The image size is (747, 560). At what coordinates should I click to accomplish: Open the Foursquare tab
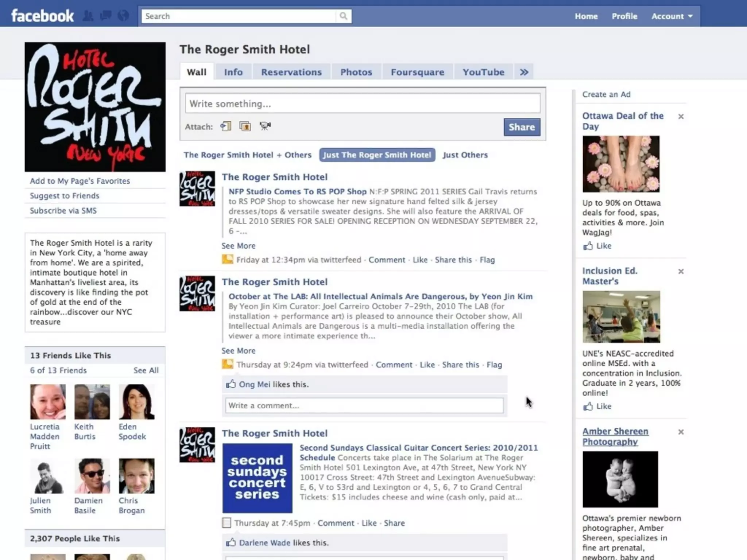(x=417, y=72)
